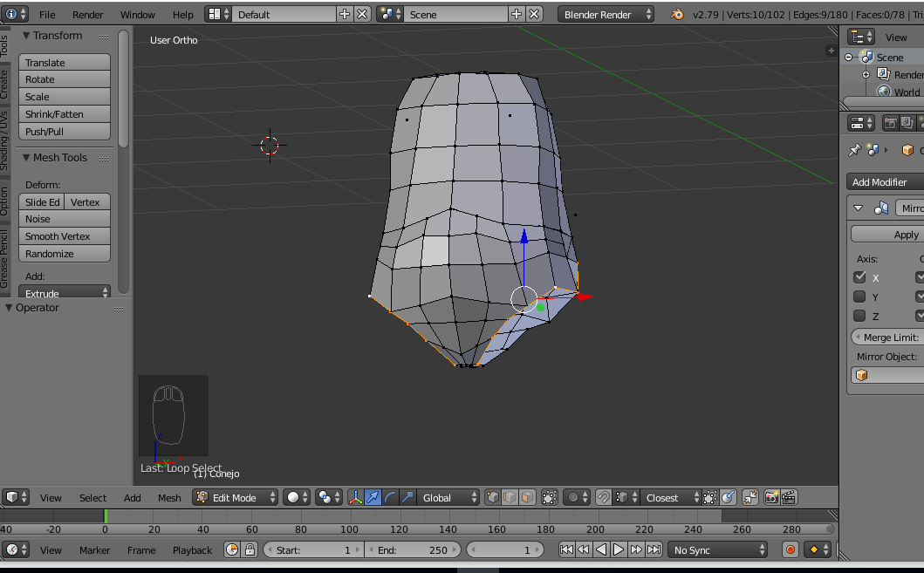
Task: Switch to face select mode
Action: [x=527, y=498]
